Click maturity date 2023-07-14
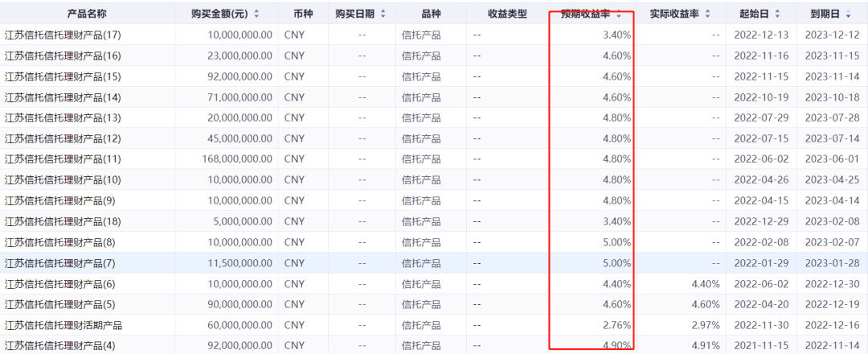 click(832, 138)
